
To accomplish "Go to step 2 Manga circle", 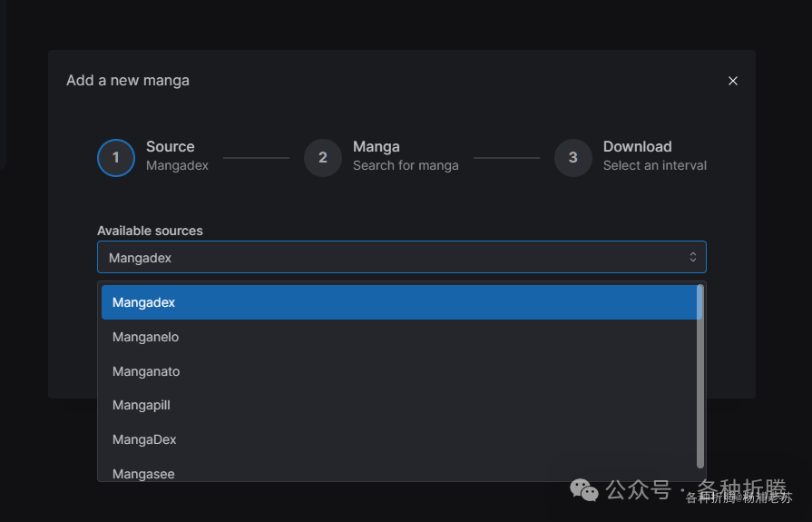I will click(x=323, y=158).
